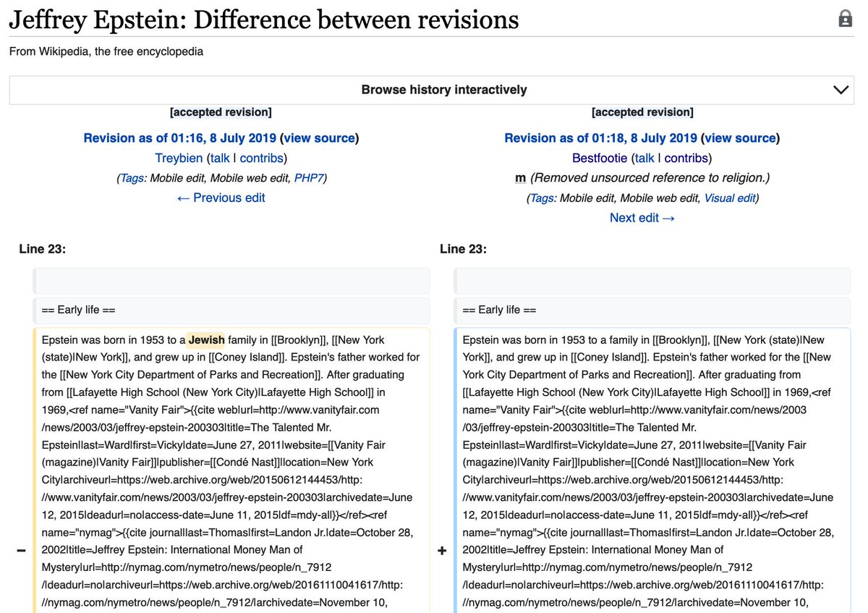Click the title 'Jeffrey Epstein: Difference between revisions'

pos(264,20)
